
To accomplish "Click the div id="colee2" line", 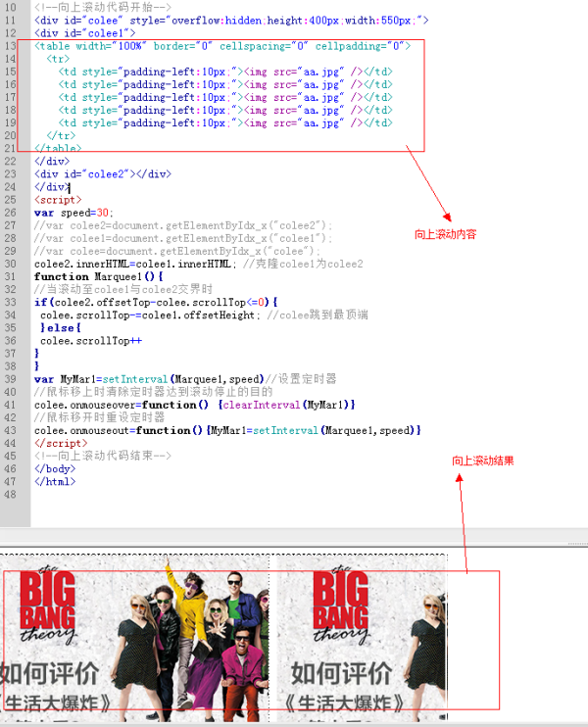I will [103, 174].
